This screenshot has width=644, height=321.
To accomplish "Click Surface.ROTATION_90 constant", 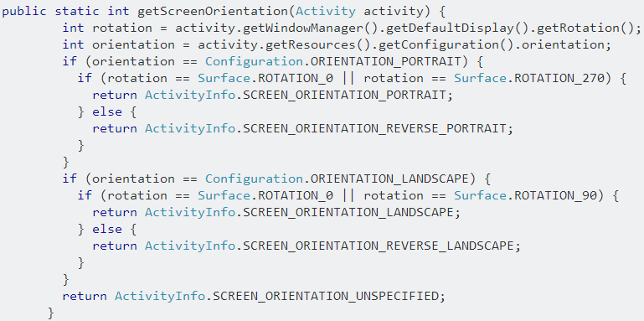I will pyautogui.click(x=526, y=195).
